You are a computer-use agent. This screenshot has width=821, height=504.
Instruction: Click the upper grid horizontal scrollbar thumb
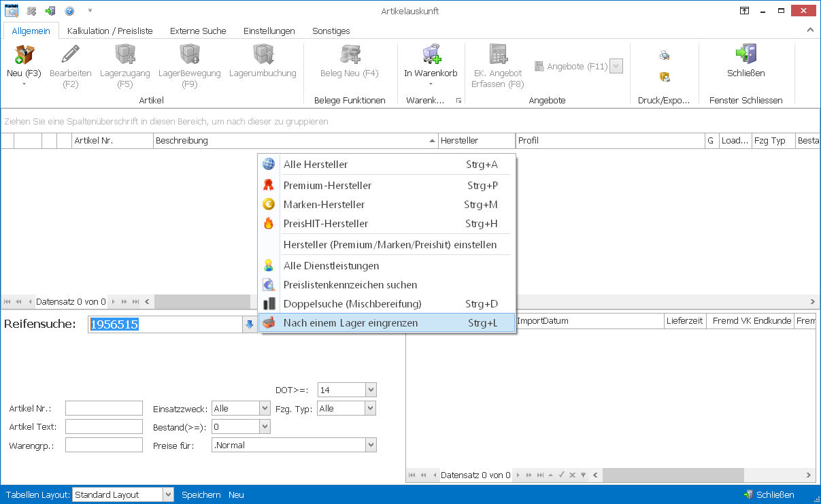click(202, 301)
